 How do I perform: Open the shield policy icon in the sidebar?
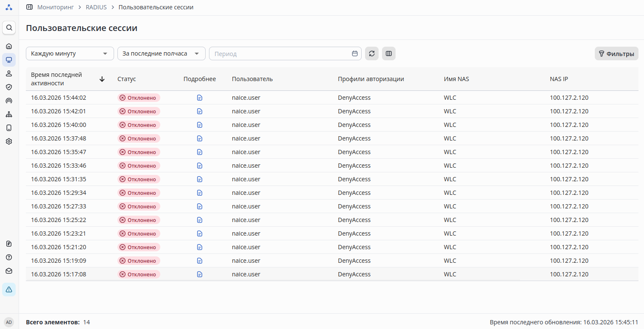coord(9,87)
